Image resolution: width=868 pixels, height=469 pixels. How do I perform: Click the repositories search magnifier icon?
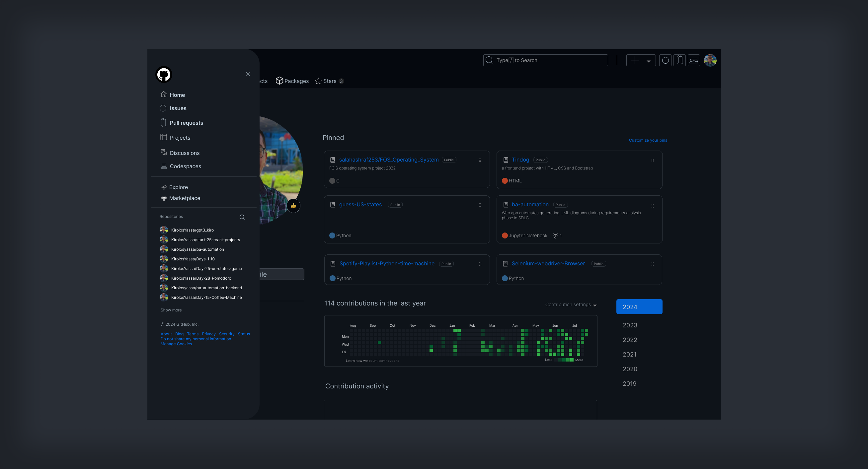click(x=242, y=217)
